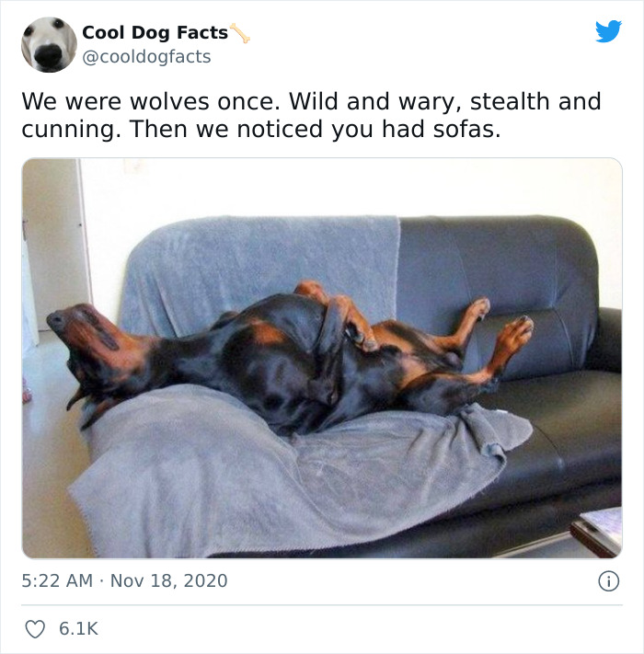
Task: Open Cool Dog Facts profile avatar
Action: (49, 45)
